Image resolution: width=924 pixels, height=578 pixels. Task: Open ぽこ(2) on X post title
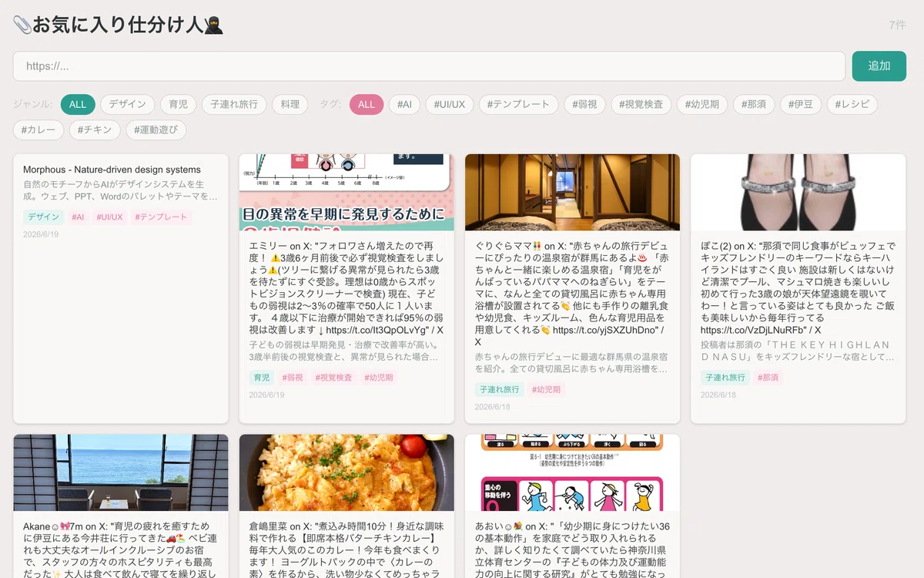click(x=798, y=288)
